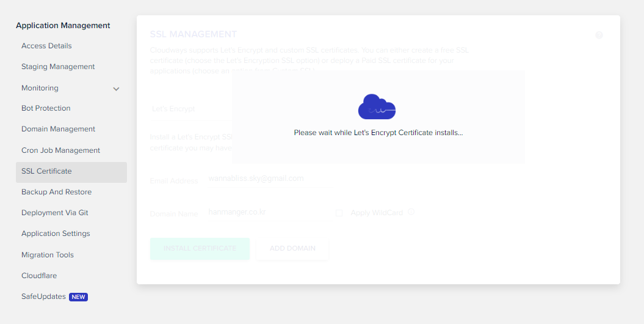Click the SSL Management help icon
This screenshot has width=644, height=324.
pyautogui.click(x=599, y=35)
